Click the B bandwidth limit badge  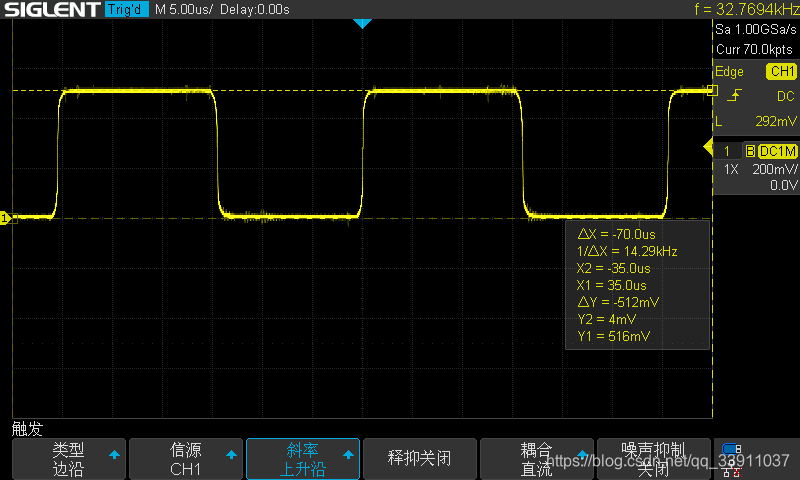pyautogui.click(x=750, y=151)
